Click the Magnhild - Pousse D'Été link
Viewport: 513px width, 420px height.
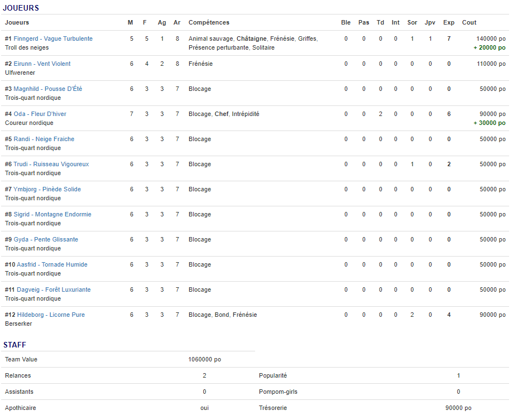(47, 89)
